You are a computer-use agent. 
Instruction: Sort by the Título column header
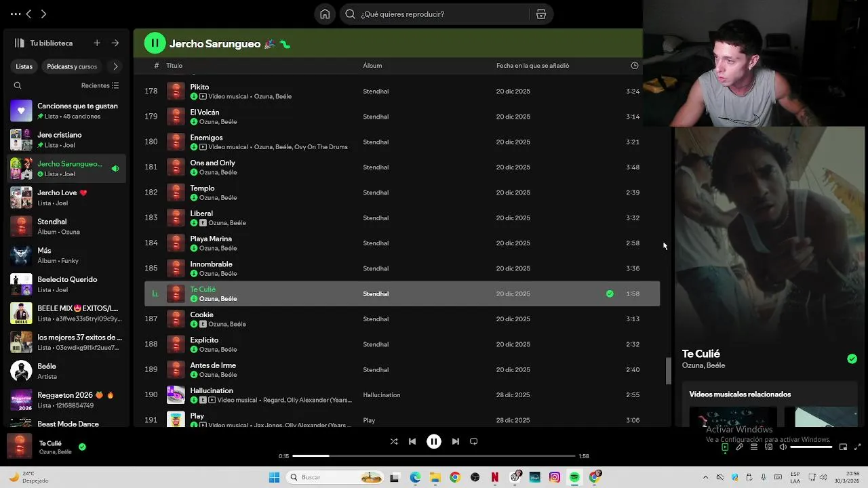tap(174, 66)
